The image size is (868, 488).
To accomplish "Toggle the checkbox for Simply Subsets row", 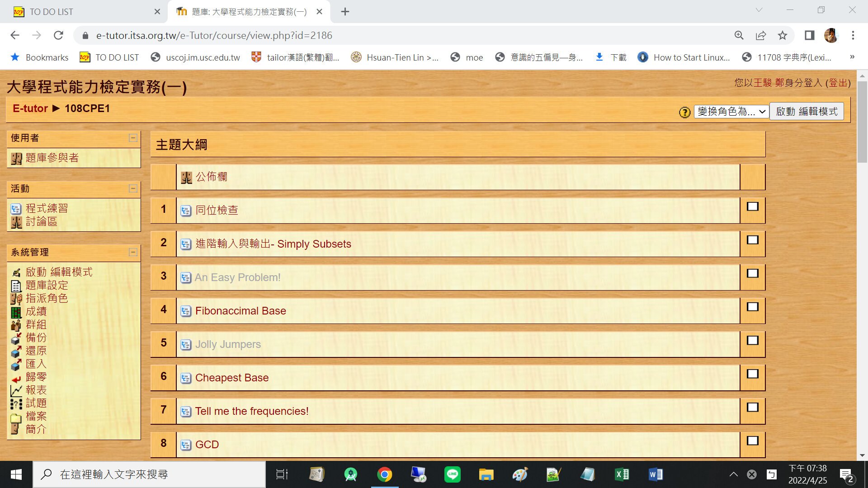I will (753, 240).
